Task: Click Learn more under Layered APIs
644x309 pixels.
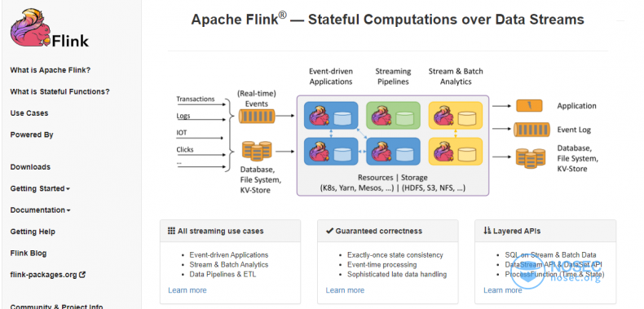Action: click(503, 290)
